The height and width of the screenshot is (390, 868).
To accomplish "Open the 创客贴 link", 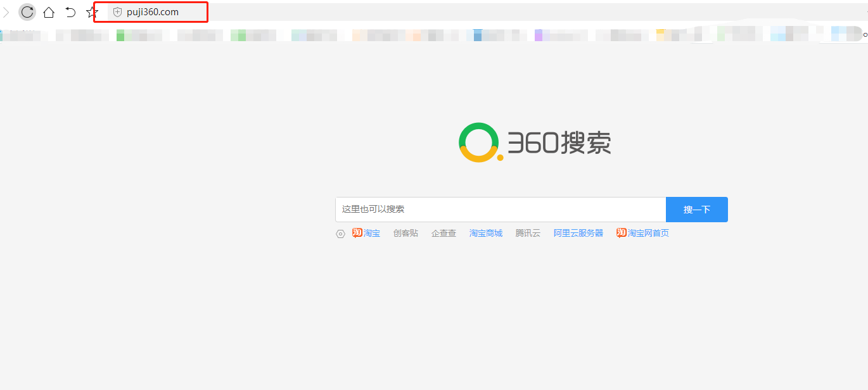I will (405, 233).
